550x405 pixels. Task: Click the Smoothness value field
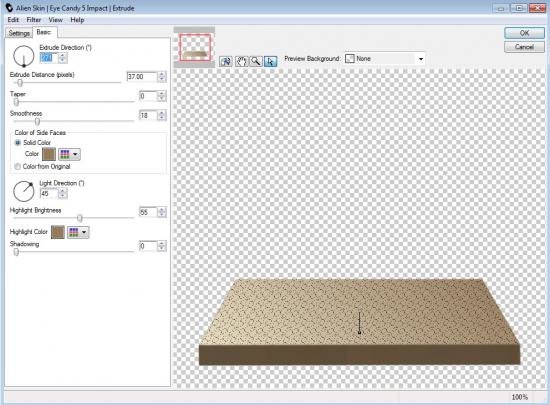(148, 115)
